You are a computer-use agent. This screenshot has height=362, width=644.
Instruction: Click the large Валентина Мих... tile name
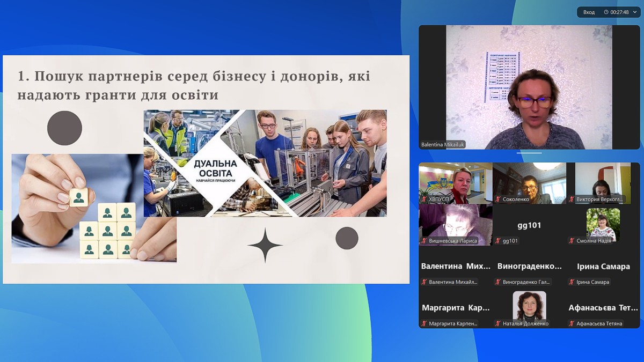click(x=456, y=267)
